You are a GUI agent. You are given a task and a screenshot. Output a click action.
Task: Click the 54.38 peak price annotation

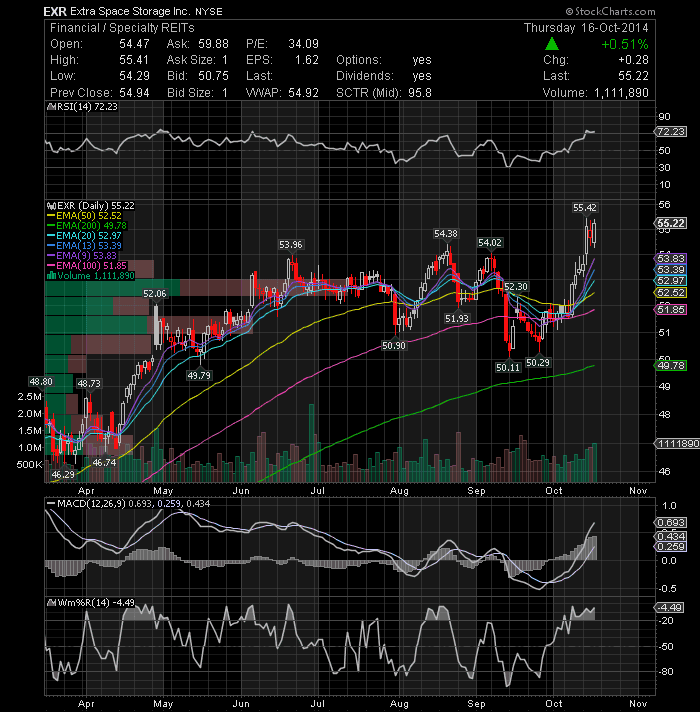tap(446, 234)
